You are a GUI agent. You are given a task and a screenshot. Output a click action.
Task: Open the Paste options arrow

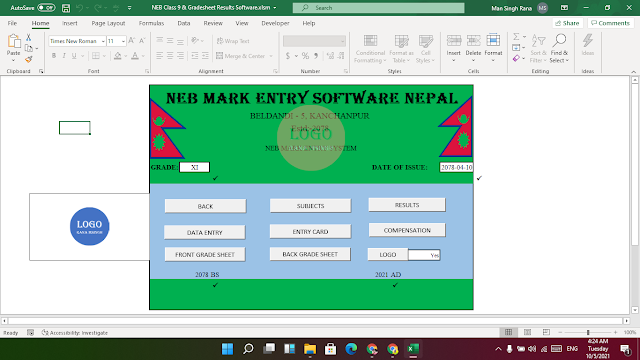click(x=13, y=60)
